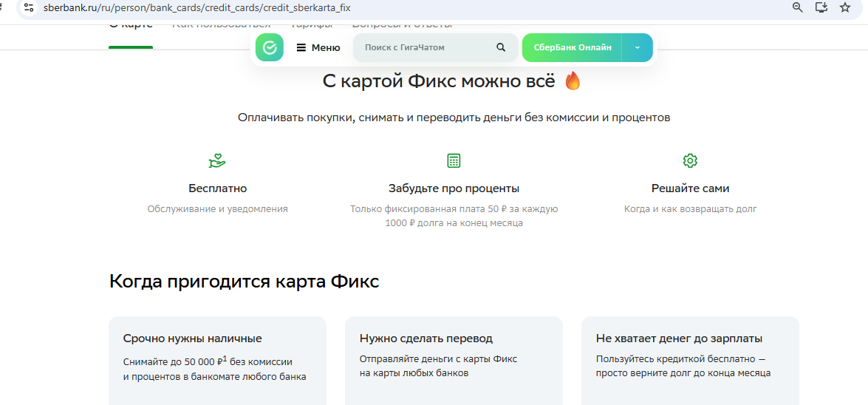The width and height of the screenshot is (868, 405).
Task: Click the browser zoom magnifier icon
Action: pyautogui.click(x=797, y=7)
